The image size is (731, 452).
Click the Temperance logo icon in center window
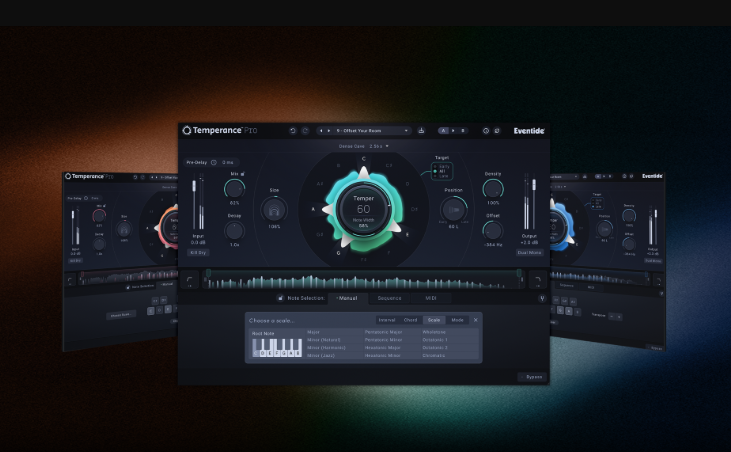pos(186,130)
